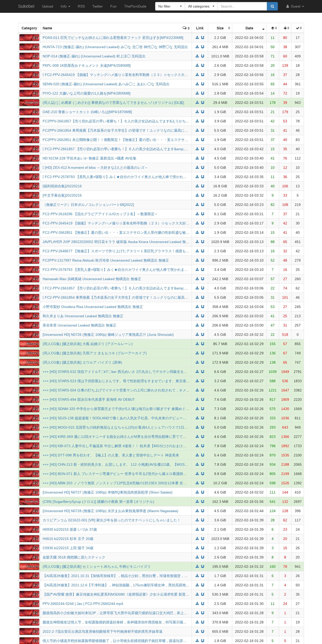Open the PKPL-008 torrent title link
The width and height of the screenshot is (322, 644).
(87, 65)
